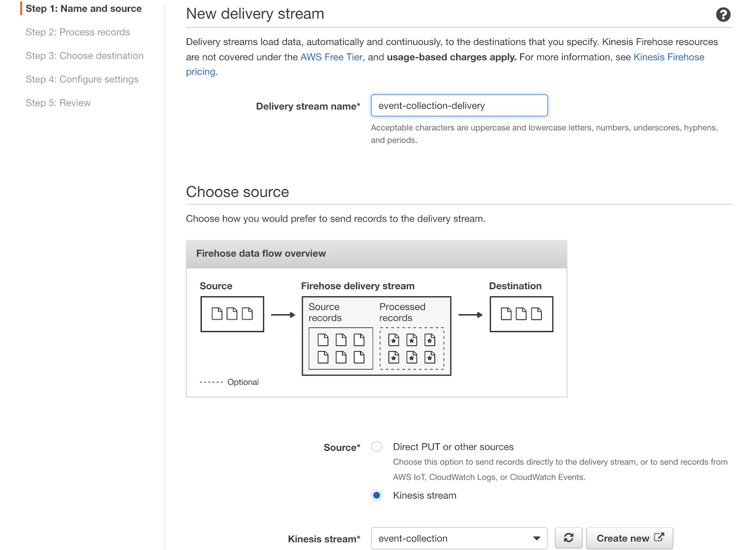This screenshot has height=550, width=756.
Task: Click the Create new stream button
Action: tap(629, 538)
